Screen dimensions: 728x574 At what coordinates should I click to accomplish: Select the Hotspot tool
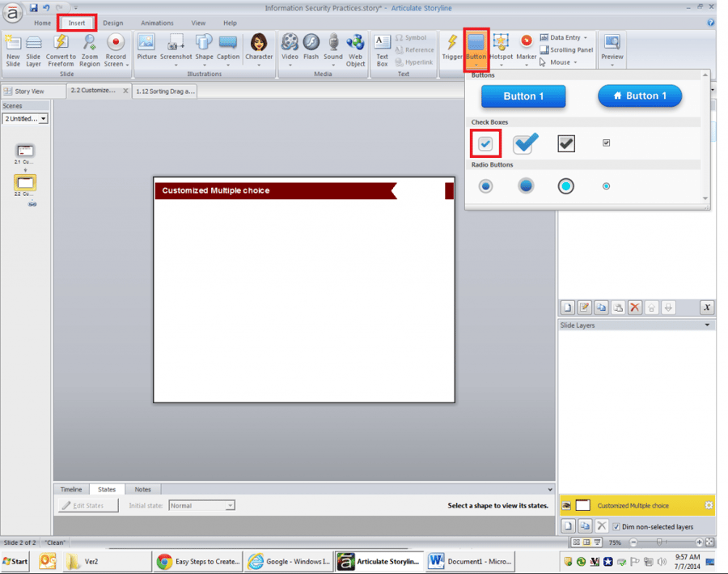point(501,49)
